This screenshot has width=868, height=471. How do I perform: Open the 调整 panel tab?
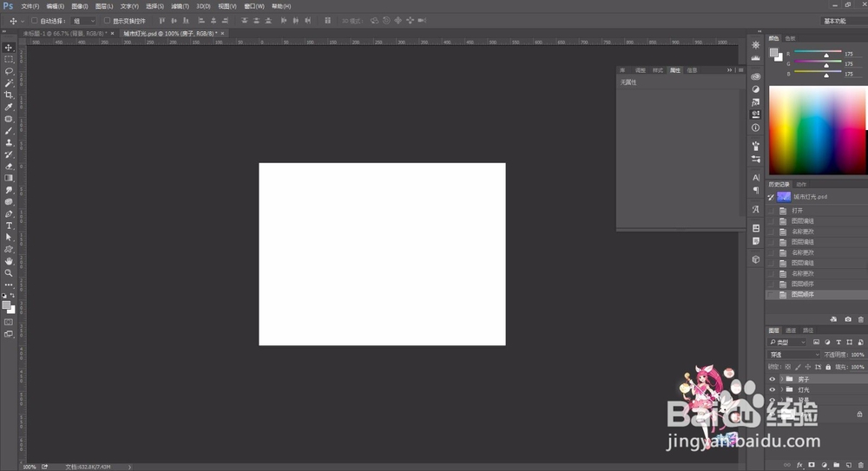coord(640,70)
